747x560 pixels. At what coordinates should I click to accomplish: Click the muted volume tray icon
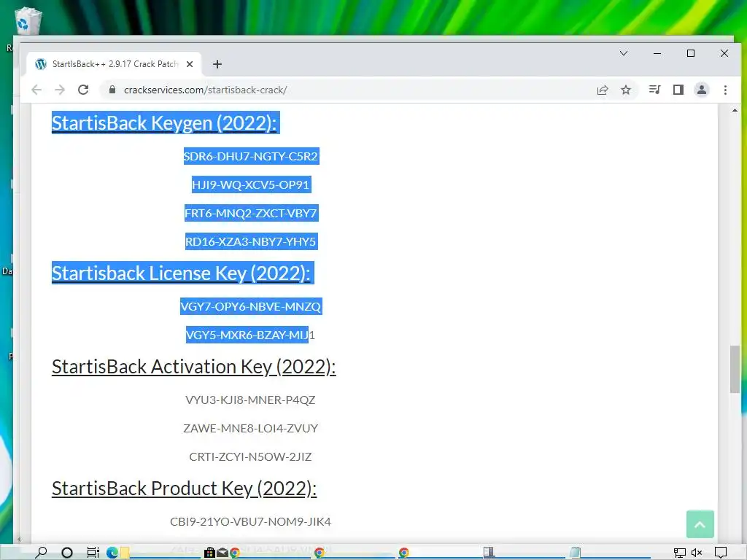click(x=697, y=553)
